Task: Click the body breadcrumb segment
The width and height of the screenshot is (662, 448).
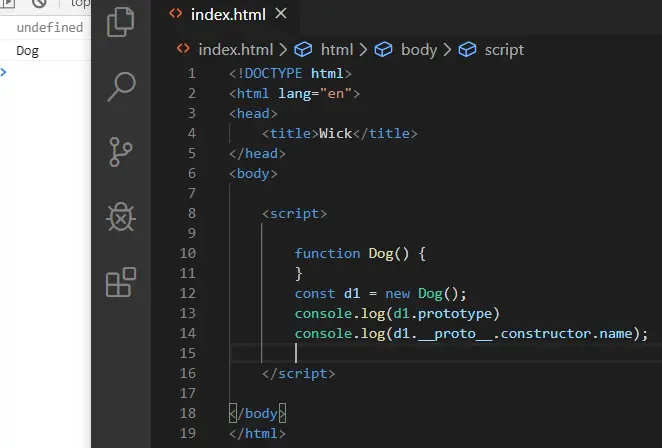Action: click(x=419, y=50)
